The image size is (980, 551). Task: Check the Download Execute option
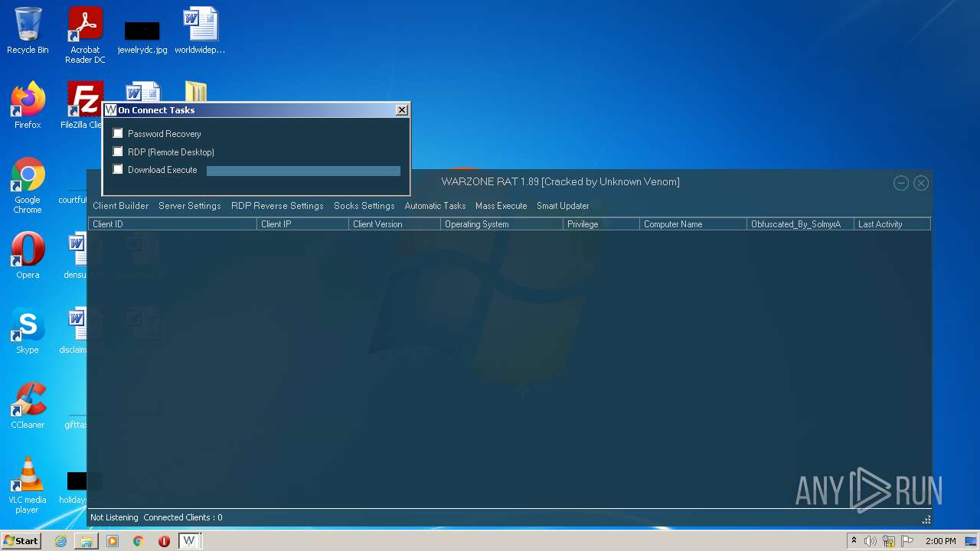pyautogui.click(x=118, y=169)
